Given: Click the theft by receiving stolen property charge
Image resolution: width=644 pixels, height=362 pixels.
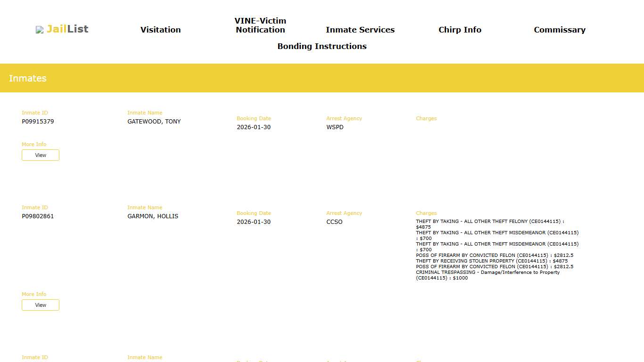Looking at the screenshot, I should click(x=491, y=261).
